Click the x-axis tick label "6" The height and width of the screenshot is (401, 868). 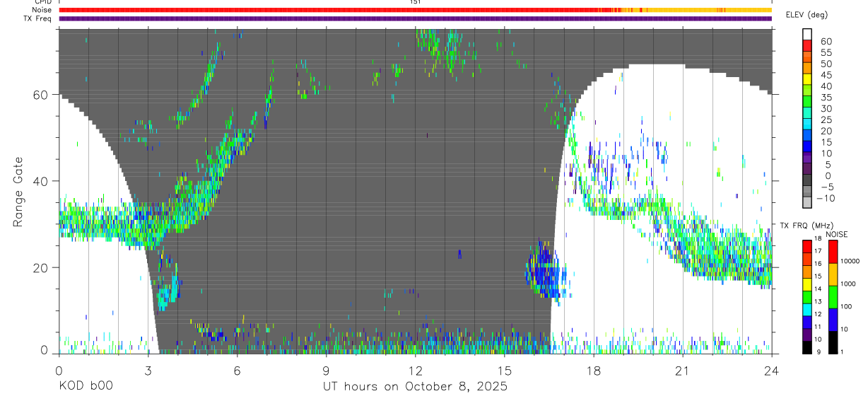(x=237, y=370)
